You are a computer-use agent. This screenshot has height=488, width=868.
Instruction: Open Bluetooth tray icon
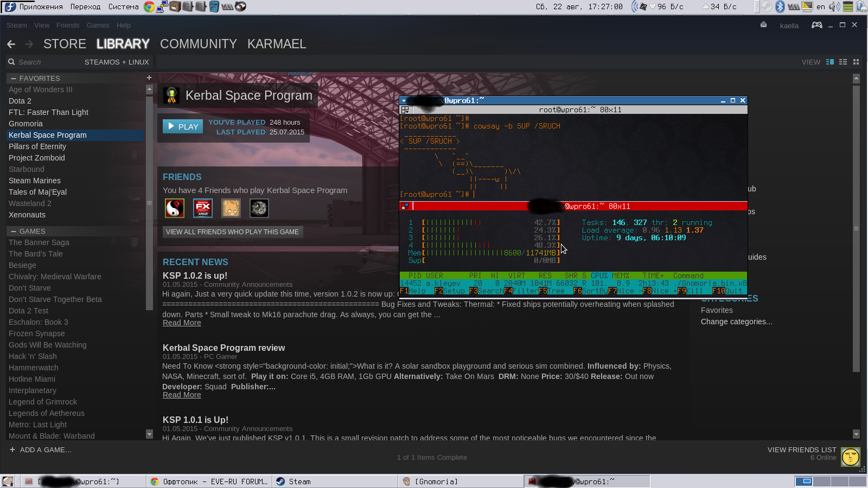click(780, 7)
